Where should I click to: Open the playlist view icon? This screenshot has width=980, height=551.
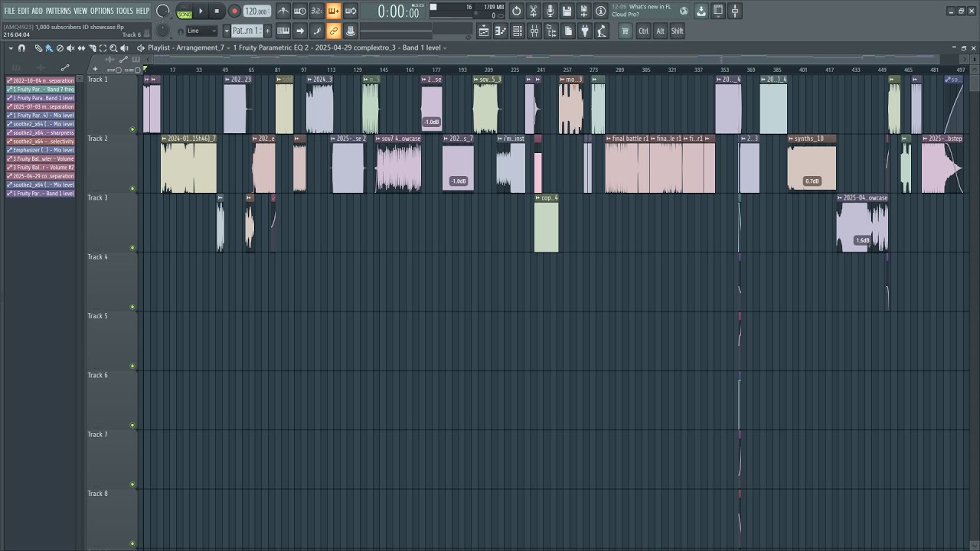point(484,31)
